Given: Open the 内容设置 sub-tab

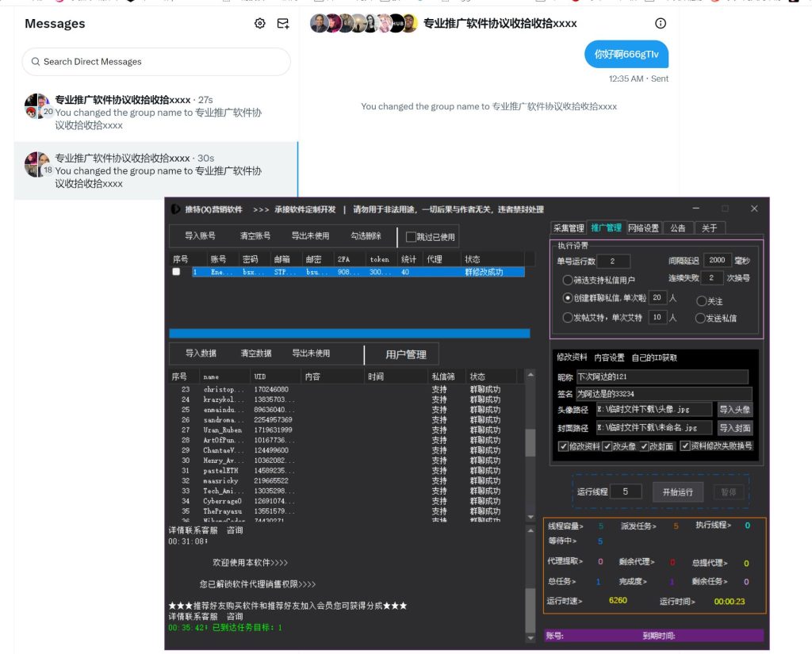Looking at the screenshot, I should [609, 358].
